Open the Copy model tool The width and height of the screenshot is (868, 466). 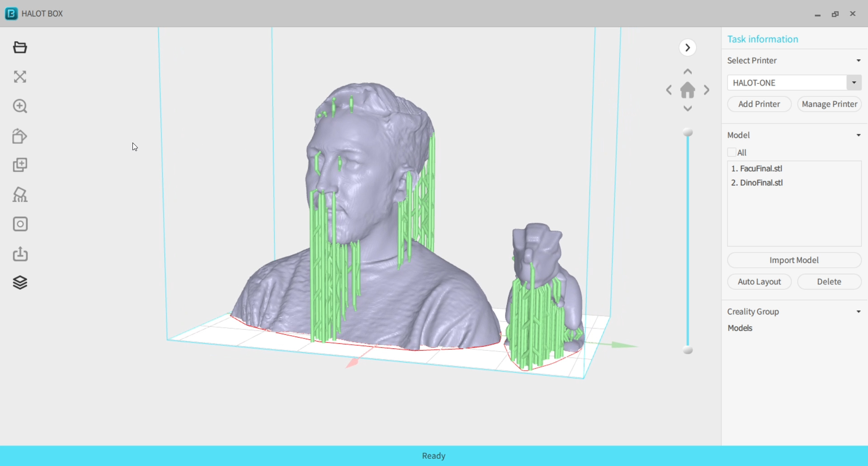pyautogui.click(x=20, y=165)
